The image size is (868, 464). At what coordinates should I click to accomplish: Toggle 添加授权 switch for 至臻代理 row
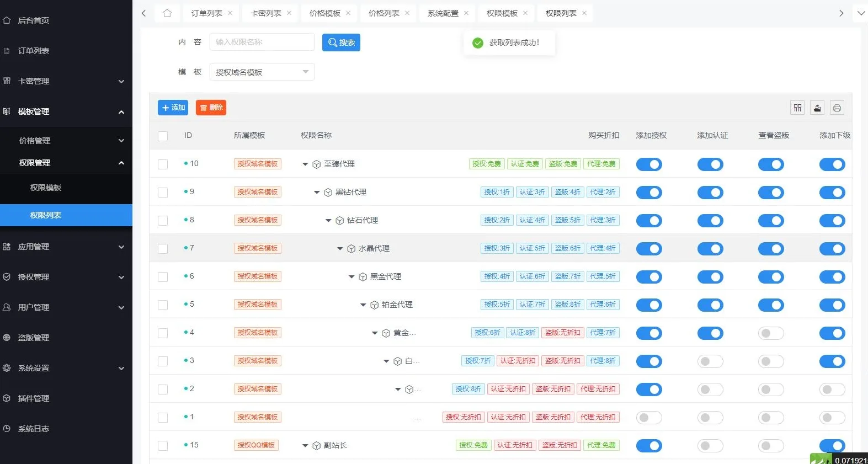(649, 164)
